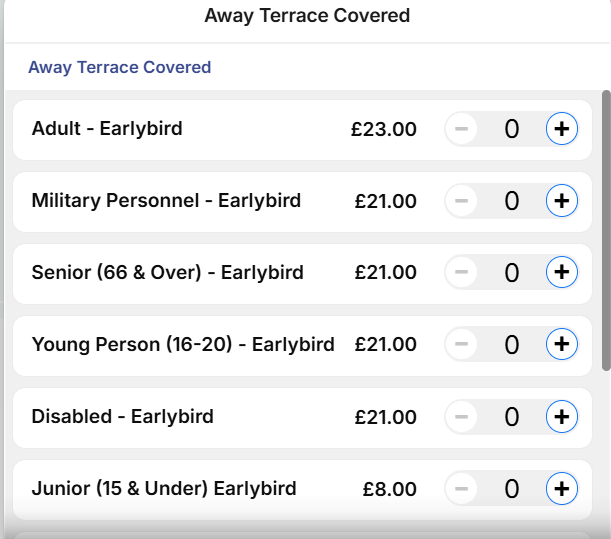The image size is (611, 539).
Task: Click minus for Senior (66 & Over) ticket
Action: pos(461,273)
